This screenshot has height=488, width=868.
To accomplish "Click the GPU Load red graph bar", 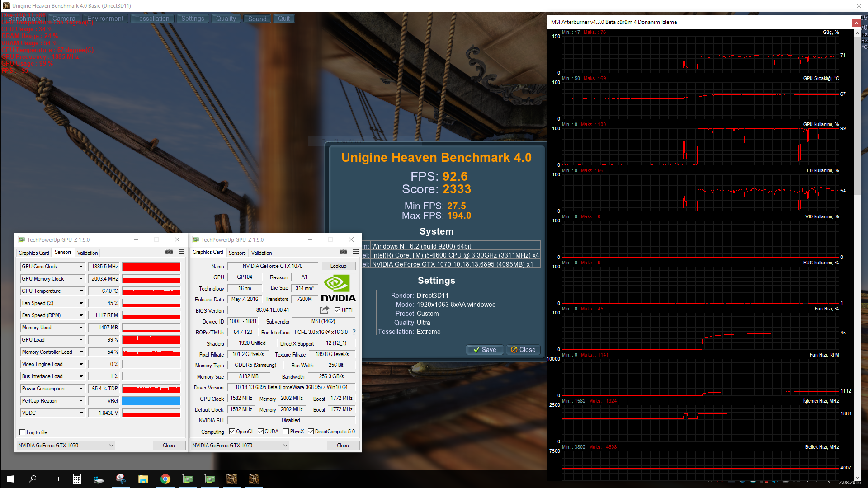I will tap(151, 340).
